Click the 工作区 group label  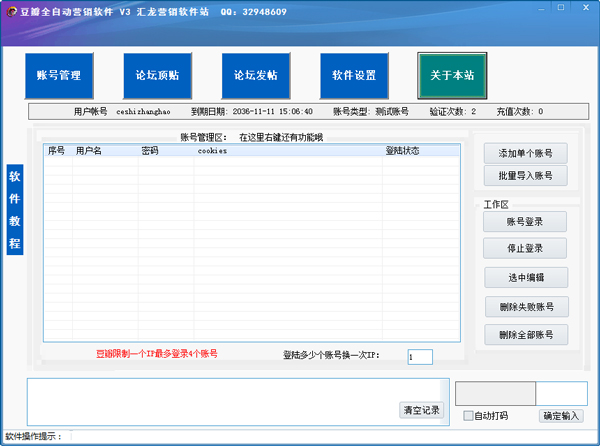click(x=496, y=205)
